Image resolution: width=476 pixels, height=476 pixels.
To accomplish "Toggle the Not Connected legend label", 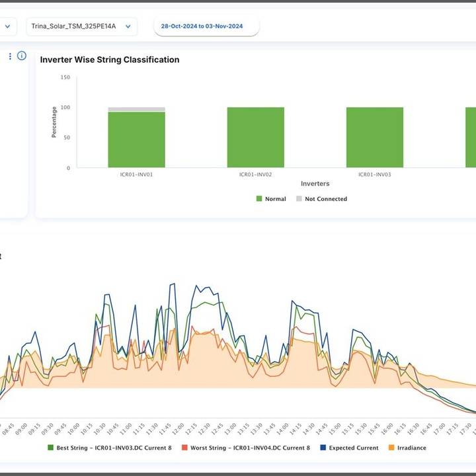I will (x=325, y=198).
